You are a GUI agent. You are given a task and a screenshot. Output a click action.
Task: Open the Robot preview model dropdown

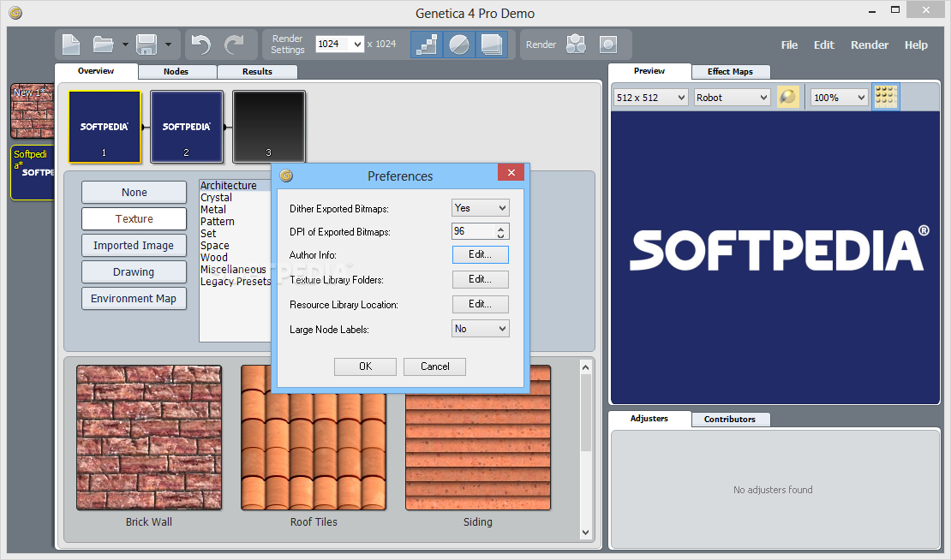[732, 98]
